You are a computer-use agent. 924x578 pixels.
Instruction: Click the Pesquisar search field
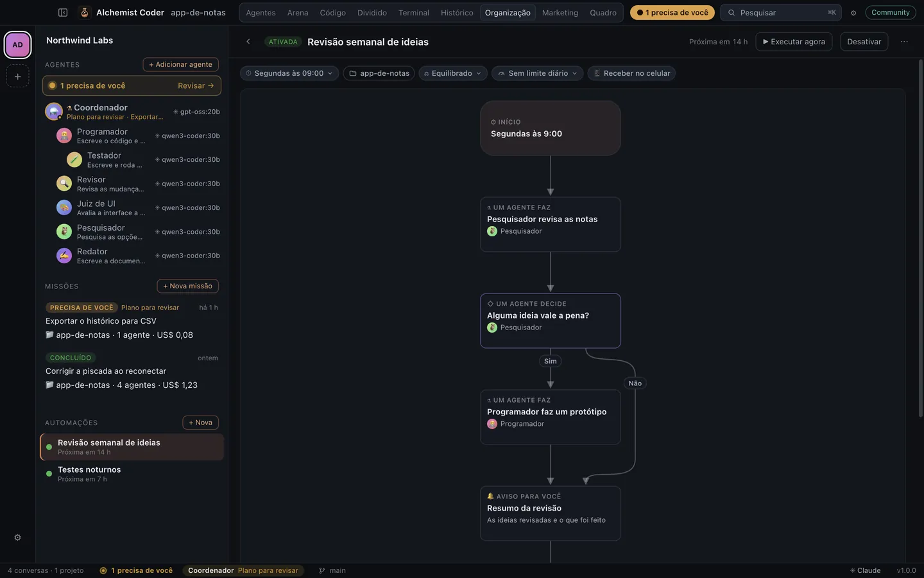coord(781,13)
